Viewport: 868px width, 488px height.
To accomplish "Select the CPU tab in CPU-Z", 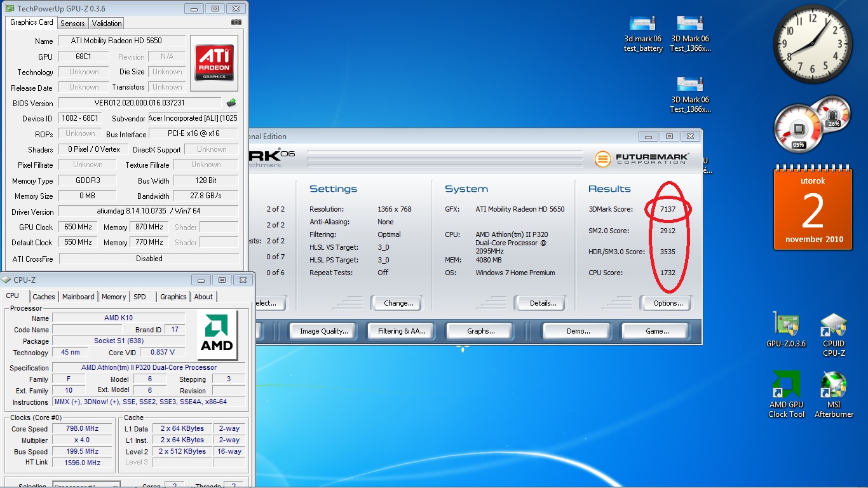I will click(x=13, y=295).
